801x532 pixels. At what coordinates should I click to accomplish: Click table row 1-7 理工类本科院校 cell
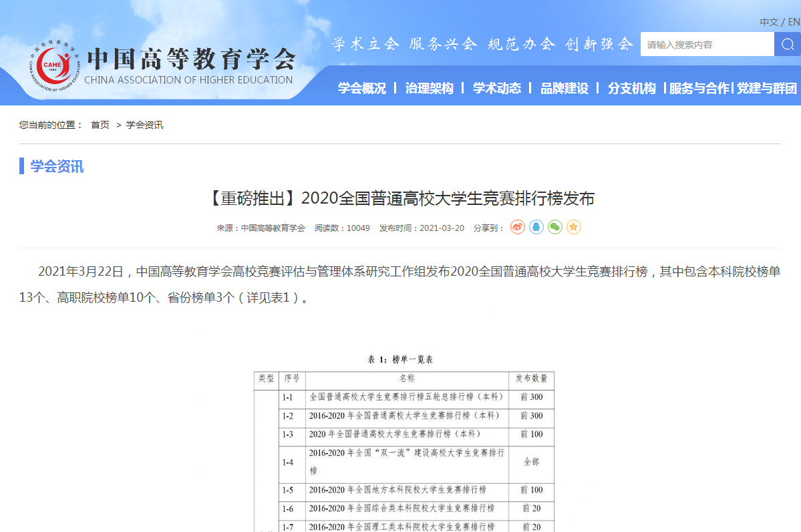coord(407,527)
